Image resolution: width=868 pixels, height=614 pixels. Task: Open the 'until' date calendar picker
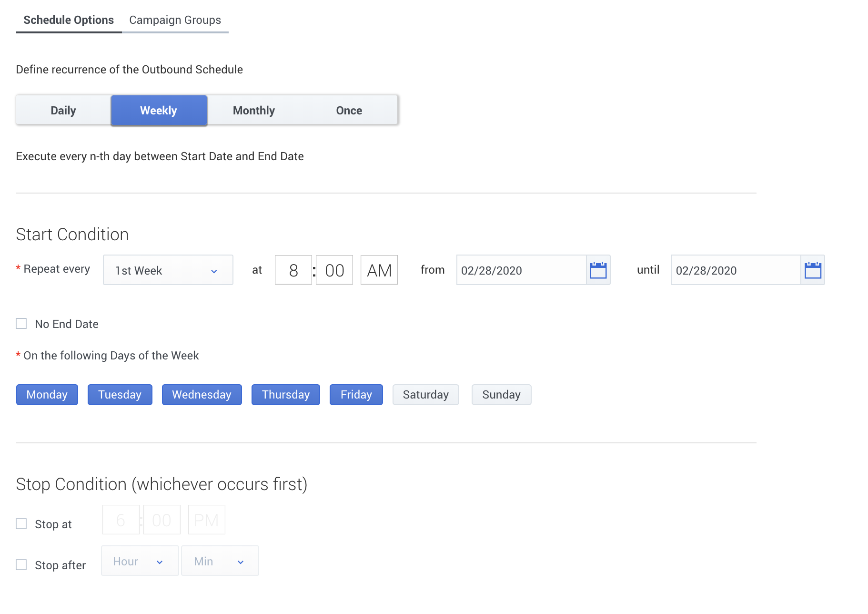point(812,270)
